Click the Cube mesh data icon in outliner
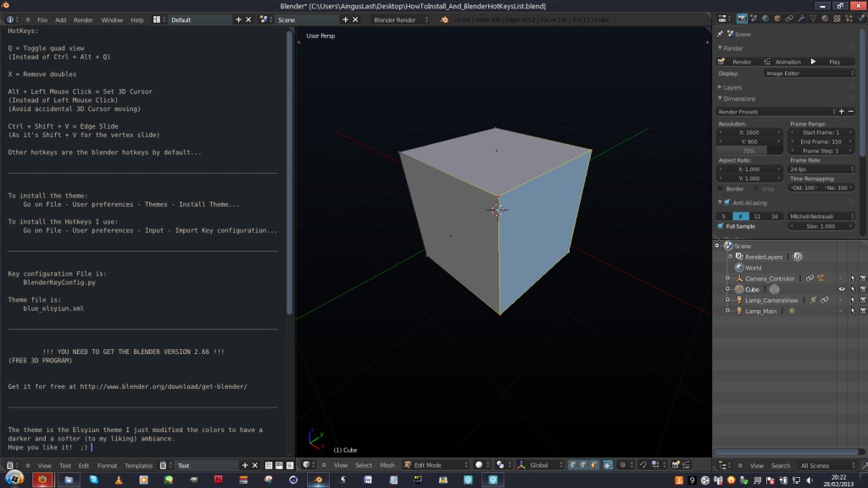 774,289
